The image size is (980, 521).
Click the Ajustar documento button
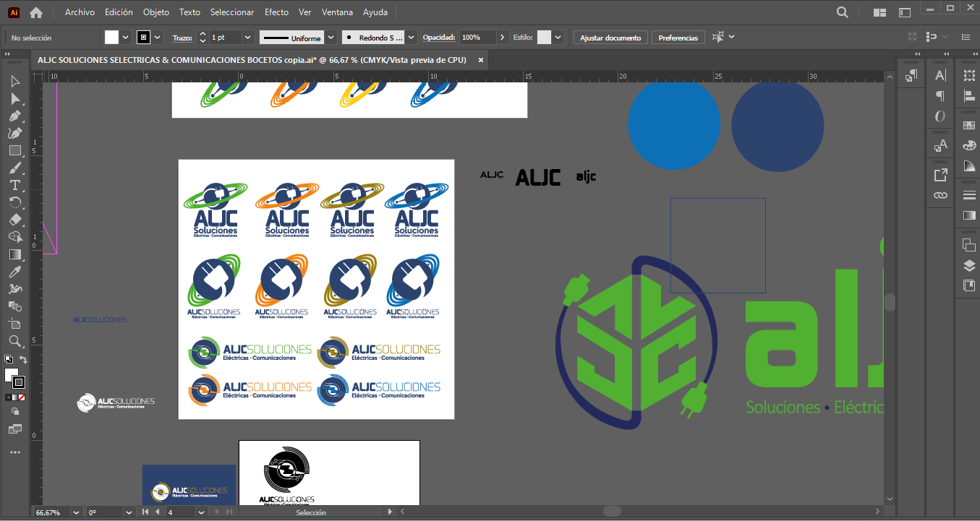(x=610, y=38)
